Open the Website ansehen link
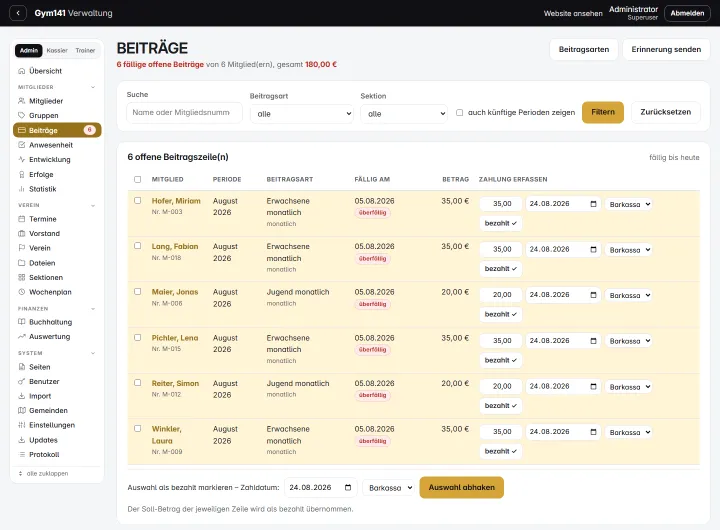This screenshot has height=530, width=720. coord(573,14)
